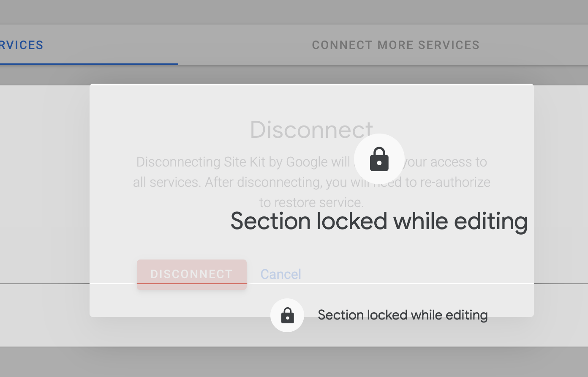Dismiss the dialog with the Cancel link
Image resolution: width=588 pixels, height=377 pixels.
[x=280, y=274]
